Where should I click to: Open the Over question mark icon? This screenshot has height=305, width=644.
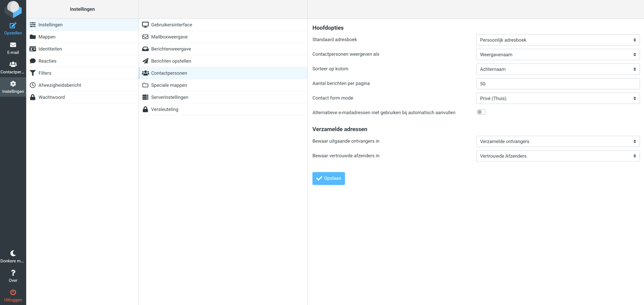(x=13, y=273)
